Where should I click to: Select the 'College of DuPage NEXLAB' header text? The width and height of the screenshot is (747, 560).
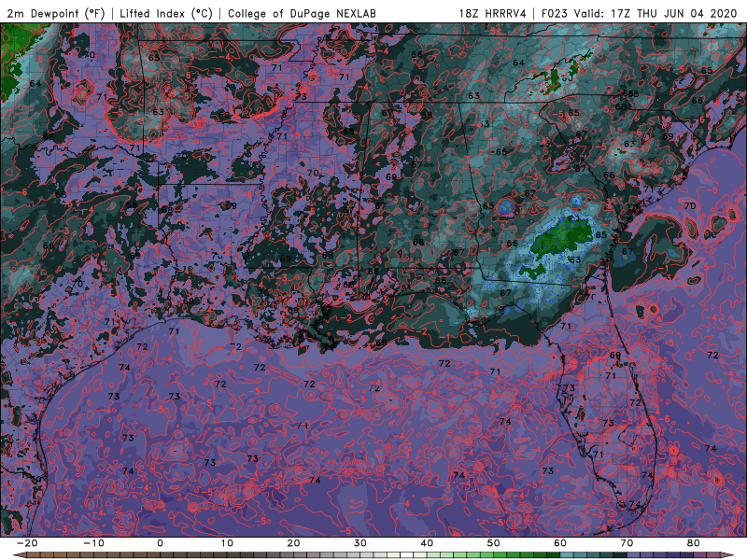pos(302,13)
